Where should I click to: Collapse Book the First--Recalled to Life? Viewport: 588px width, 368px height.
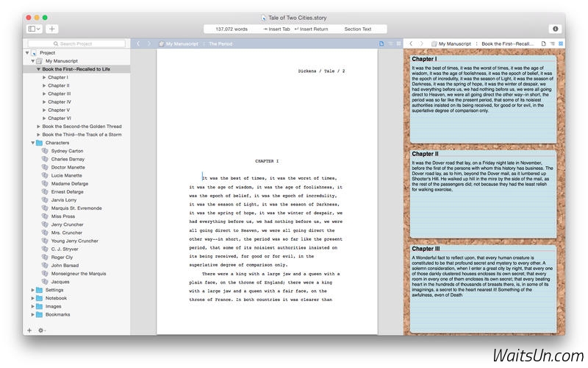(38, 69)
